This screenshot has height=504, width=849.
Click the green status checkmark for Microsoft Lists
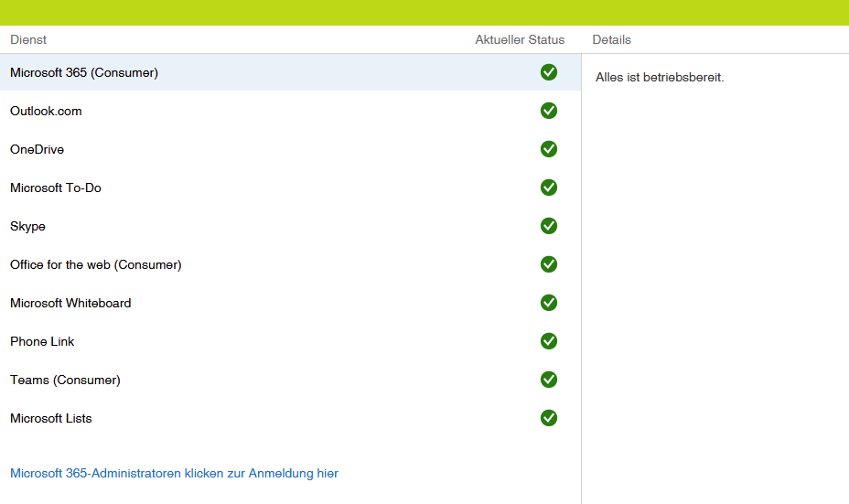pos(549,418)
